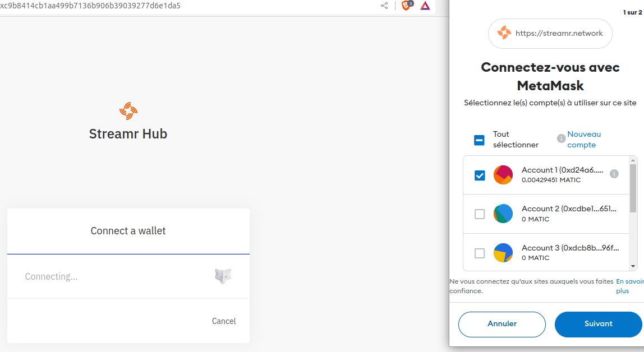Open the Nouveau compte link

[583, 140]
